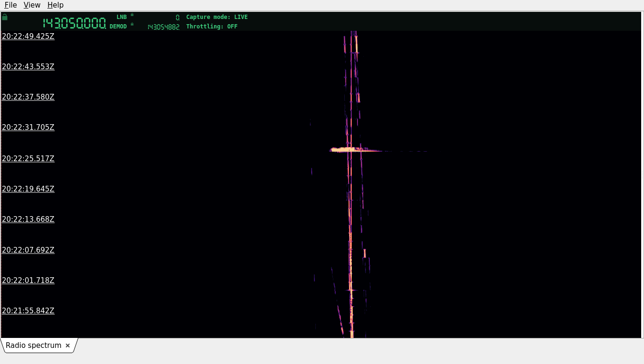This screenshot has width=644, height=364.
Task: Click the main frequency display 143.050.000
Action: [74, 23]
